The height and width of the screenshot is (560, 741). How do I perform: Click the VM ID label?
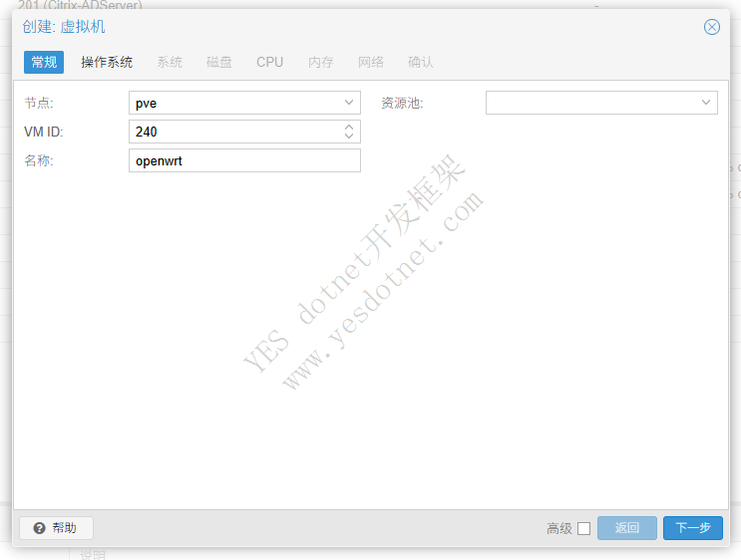coord(44,132)
